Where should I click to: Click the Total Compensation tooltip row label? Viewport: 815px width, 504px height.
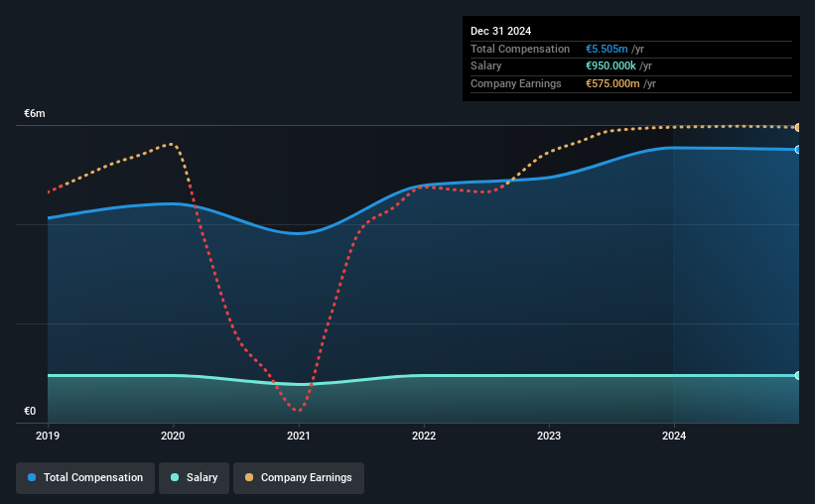pyautogui.click(x=520, y=49)
